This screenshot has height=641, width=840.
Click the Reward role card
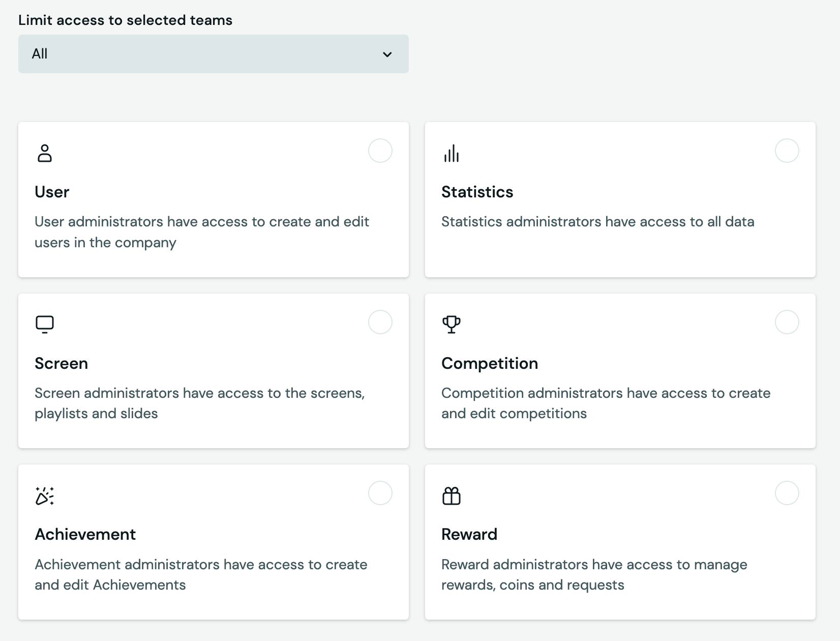coord(620,542)
